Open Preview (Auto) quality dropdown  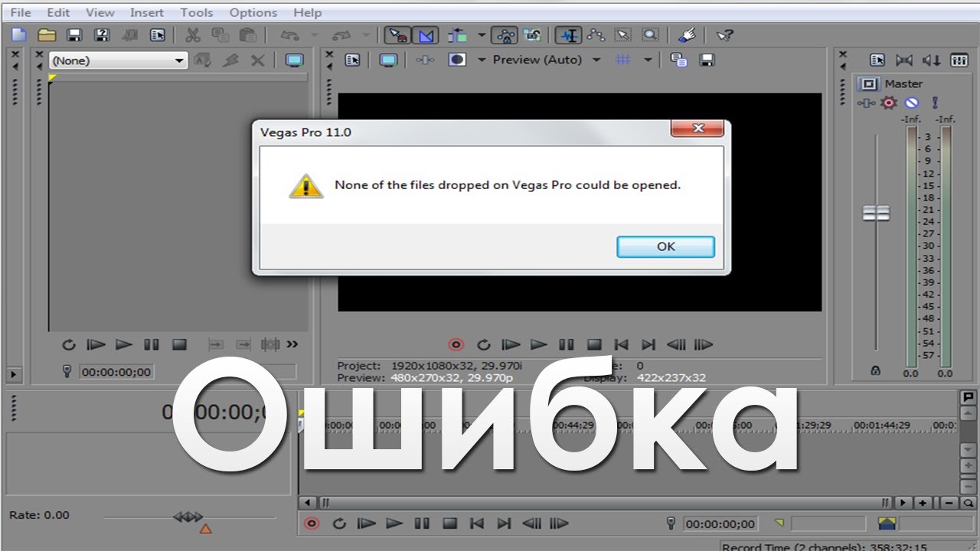point(597,60)
